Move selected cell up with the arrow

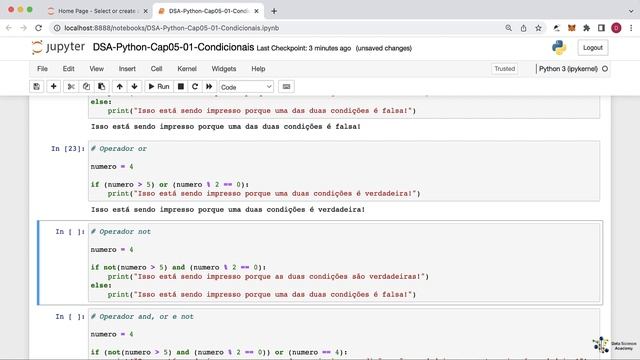pos(120,87)
